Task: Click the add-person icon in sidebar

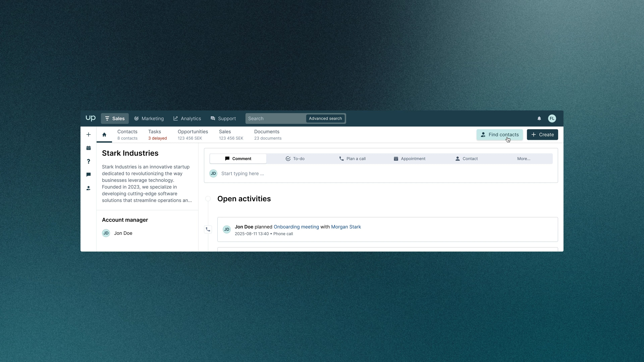Action: [x=89, y=188]
